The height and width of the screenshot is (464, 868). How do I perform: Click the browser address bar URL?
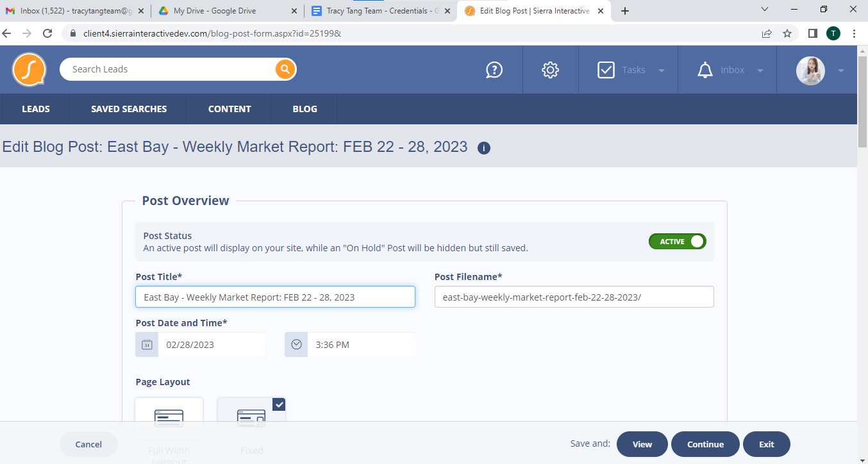coord(212,33)
